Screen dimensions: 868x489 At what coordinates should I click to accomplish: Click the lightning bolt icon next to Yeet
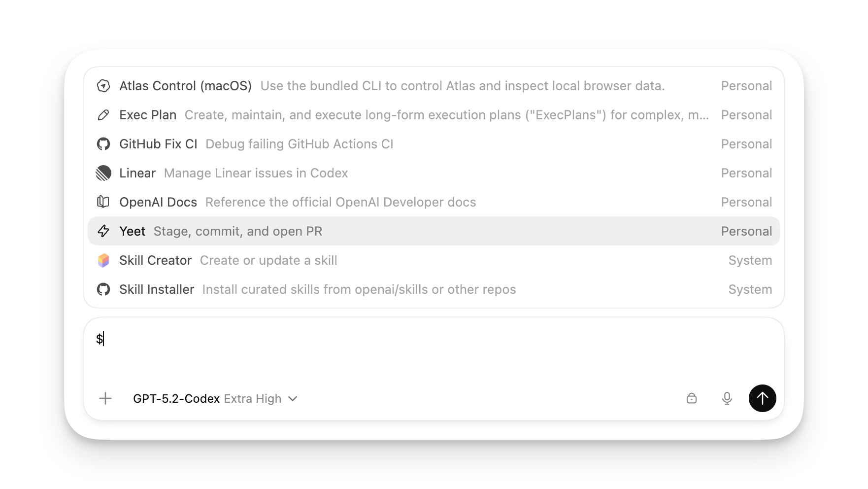pos(104,231)
